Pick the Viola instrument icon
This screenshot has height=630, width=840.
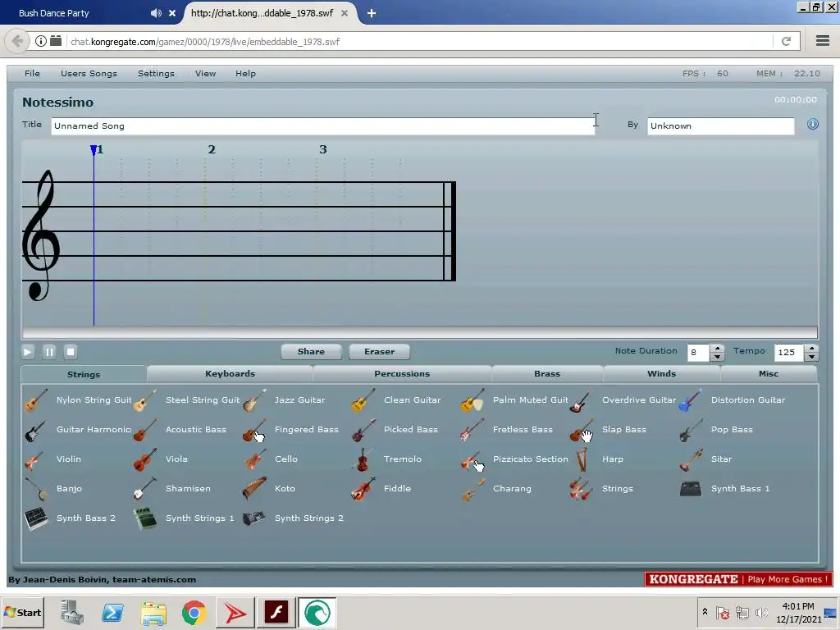[x=145, y=459]
